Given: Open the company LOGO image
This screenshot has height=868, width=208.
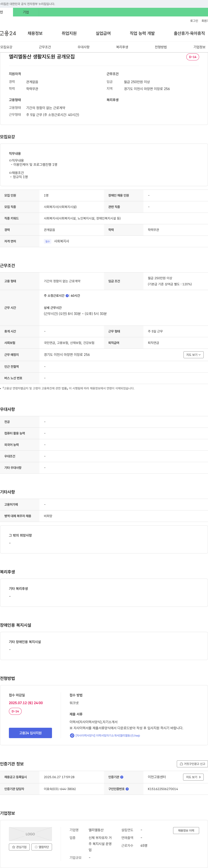Looking at the screenshot, I should pyautogui.click(x=30, y=834).
